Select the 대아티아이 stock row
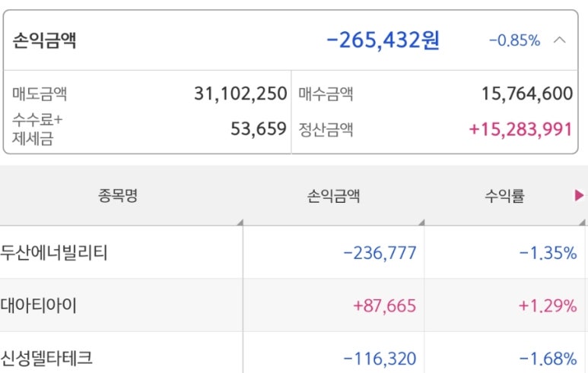This screenshot has width=588, height=373. [x=40, y=305]
